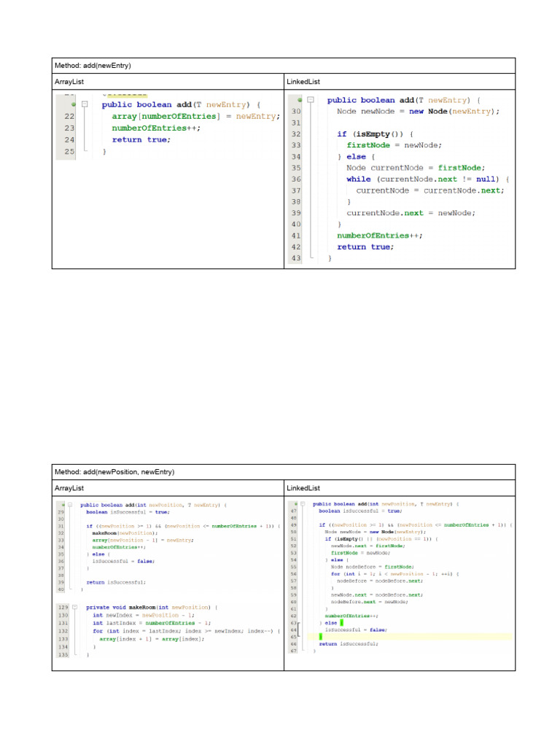Collapse the private makeRoom method fold
Screen dimensions: 560x747
pos(74,607)
